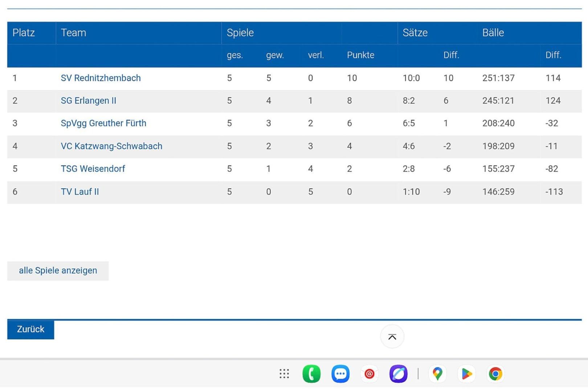588x392 pixels.
Task: Click the Platz column header
Action: (24, 33)
